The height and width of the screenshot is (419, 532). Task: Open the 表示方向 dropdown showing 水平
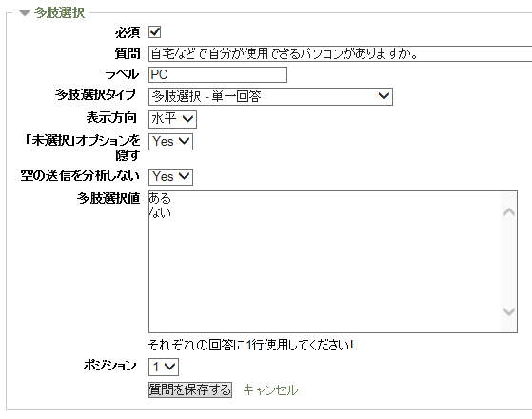[x=172, y=119]
